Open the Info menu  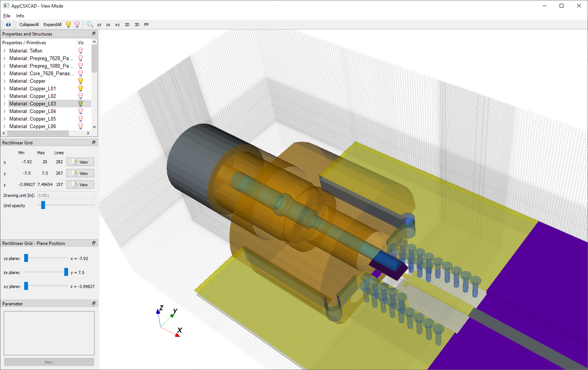[x=20, y=16]
